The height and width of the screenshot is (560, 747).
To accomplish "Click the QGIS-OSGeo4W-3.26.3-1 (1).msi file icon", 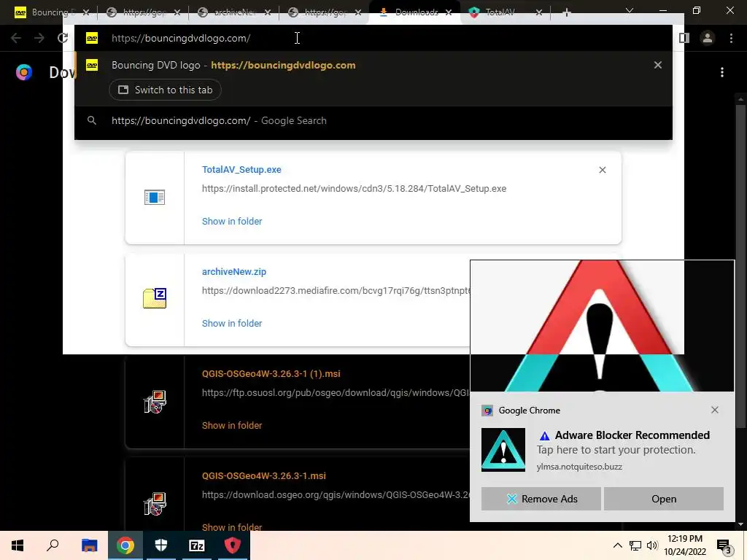I will (x=155, y=402).
